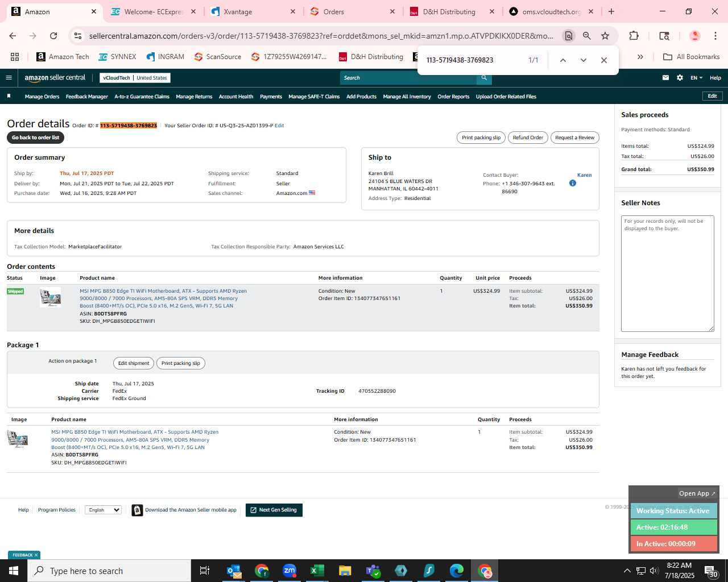Viewport: 728px width, 582px height.
Task: Click the bookmark flag icon left of Manage Orders
Action: 9,96
